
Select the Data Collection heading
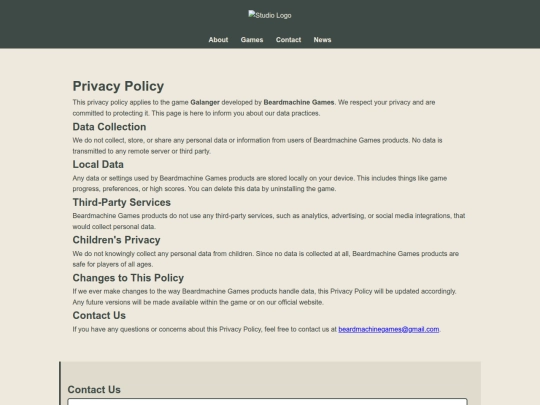point(109,127)
